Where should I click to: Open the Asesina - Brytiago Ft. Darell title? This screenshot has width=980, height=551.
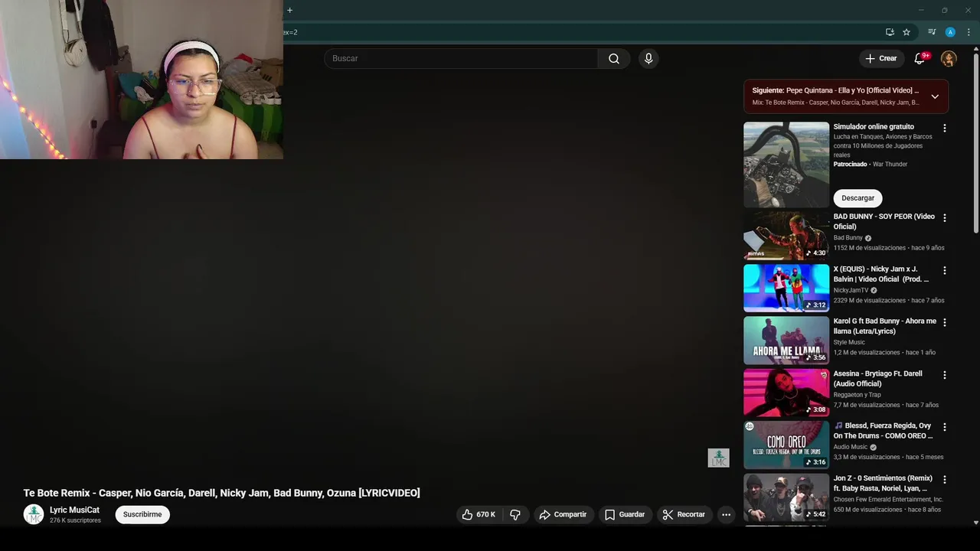tap(878, 379)
